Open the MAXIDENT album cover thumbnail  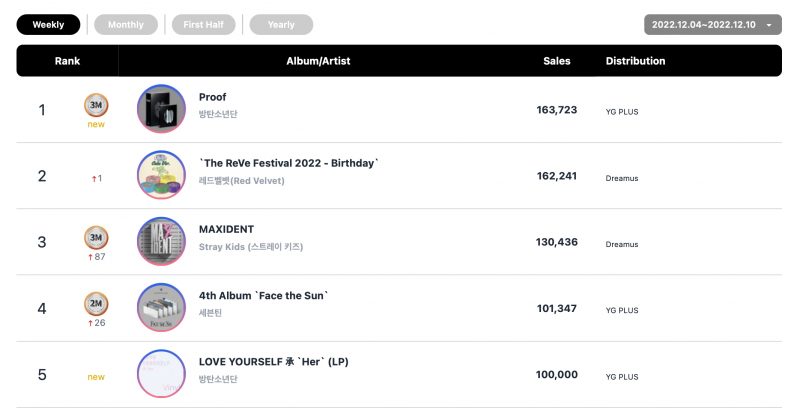(x=161, y=242)
